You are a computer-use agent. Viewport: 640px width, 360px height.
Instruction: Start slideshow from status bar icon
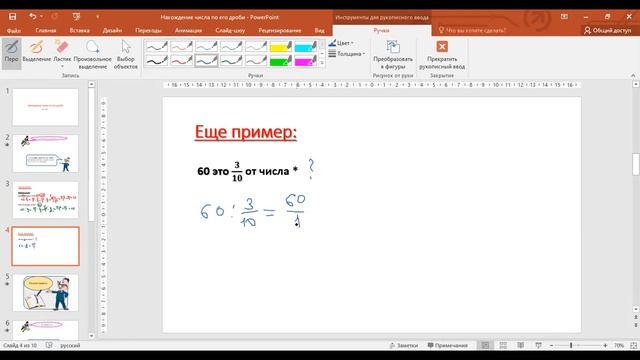pyautogui.click(x=538, y=345)
